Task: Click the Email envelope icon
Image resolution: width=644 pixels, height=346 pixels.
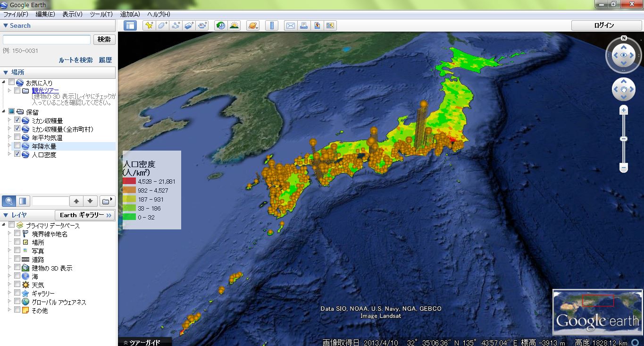Action: pyautogui.click(x=290, y=25)
